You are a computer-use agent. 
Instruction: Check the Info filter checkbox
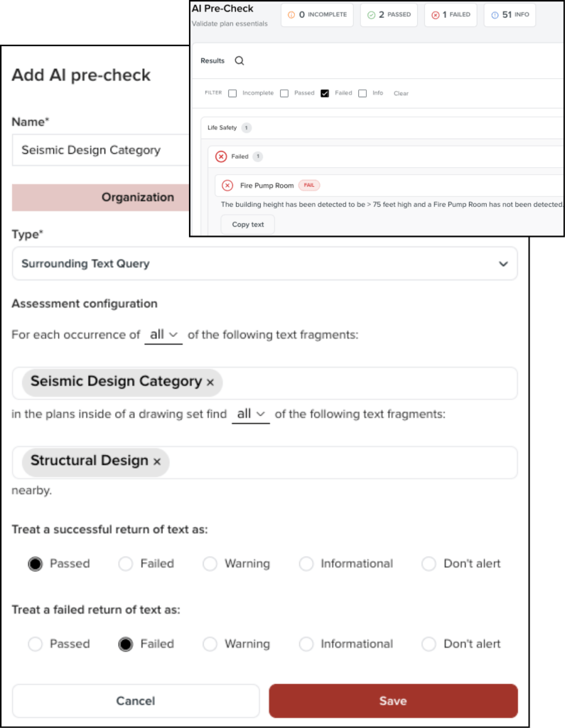(362, 93)
